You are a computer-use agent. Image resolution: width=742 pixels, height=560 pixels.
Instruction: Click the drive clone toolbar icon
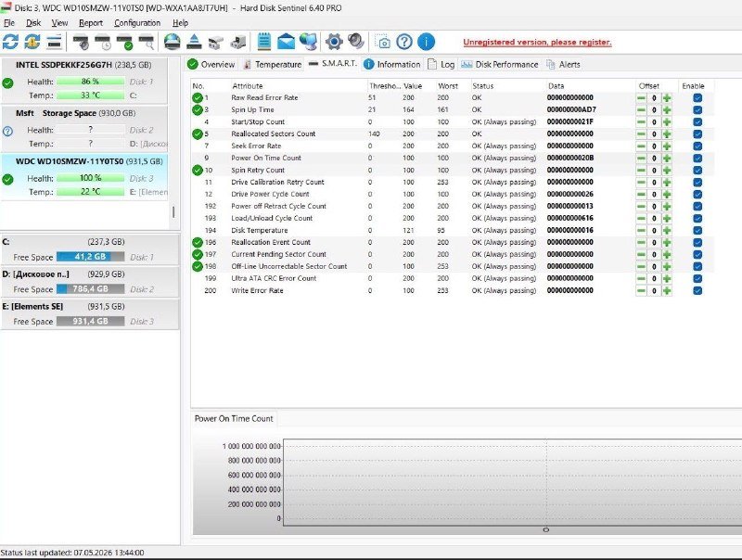(238, 42)
